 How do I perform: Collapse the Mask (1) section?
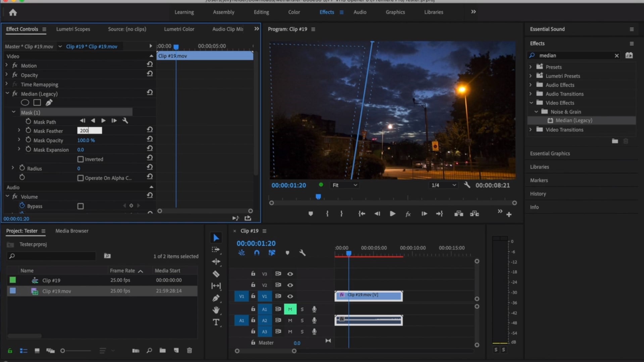pos(14,112)
